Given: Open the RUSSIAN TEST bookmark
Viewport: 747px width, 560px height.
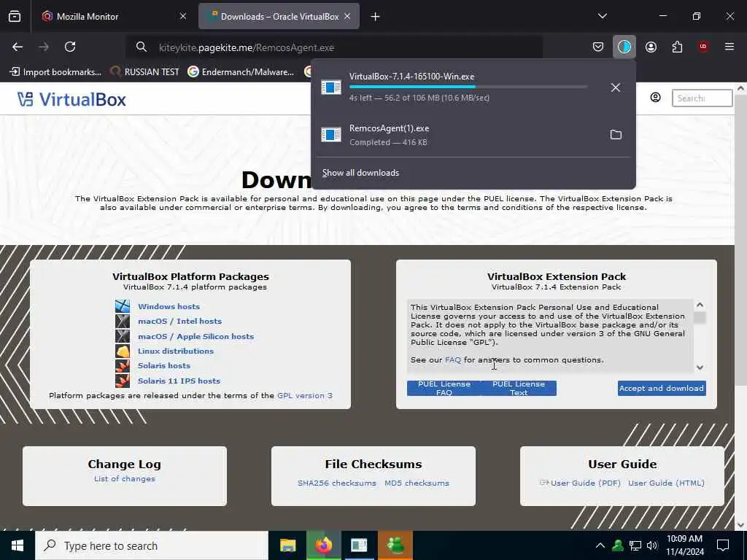Looking at the screenshot, I should click(144, 72).
